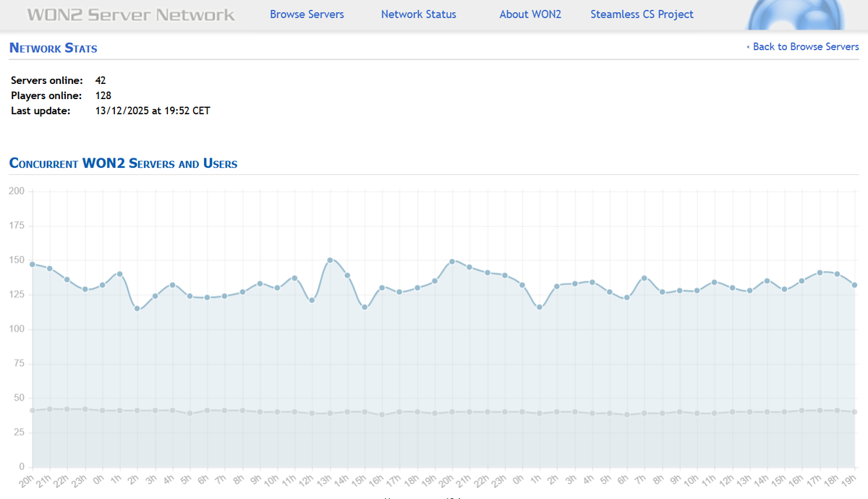
Task: Open the Steamless CS Project page
Action: 642,14
